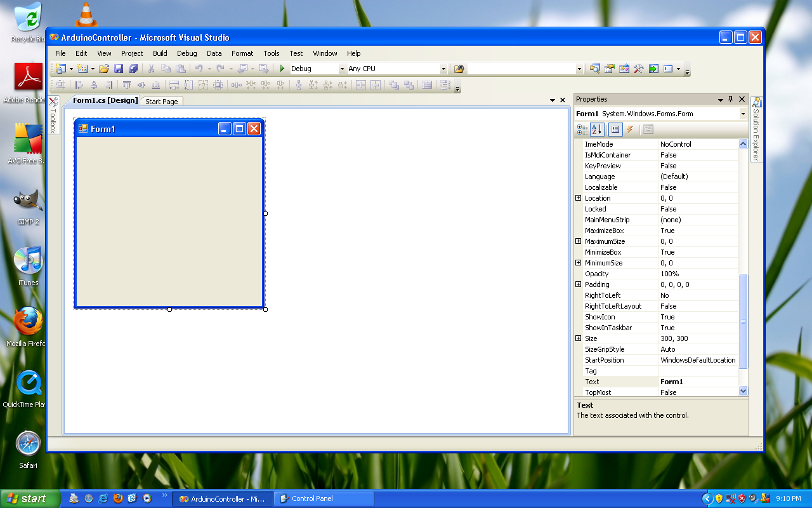Click the Tag property value field

click(698, 371)
